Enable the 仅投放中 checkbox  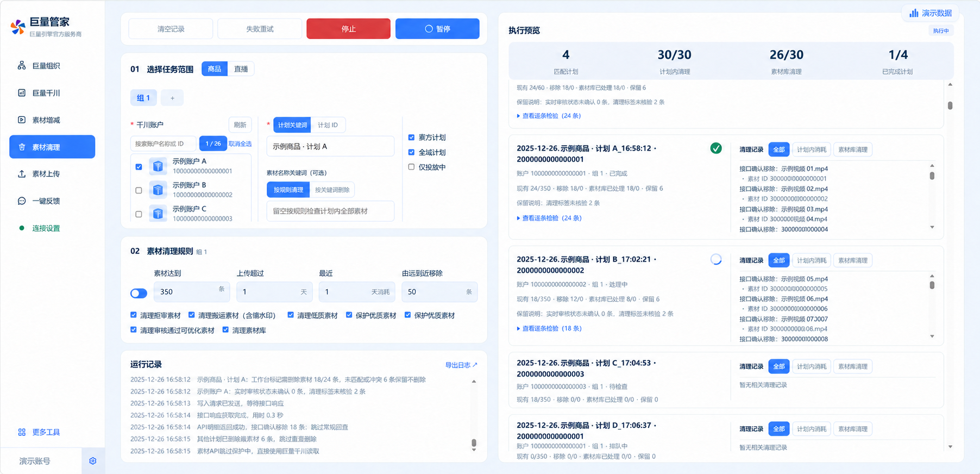411,167
